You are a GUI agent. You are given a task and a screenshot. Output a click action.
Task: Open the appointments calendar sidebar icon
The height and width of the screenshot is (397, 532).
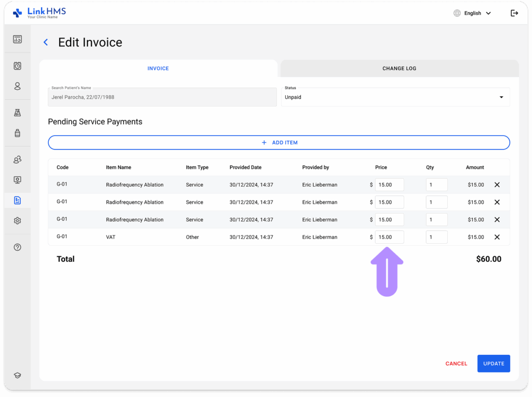(x=17, y=66)
